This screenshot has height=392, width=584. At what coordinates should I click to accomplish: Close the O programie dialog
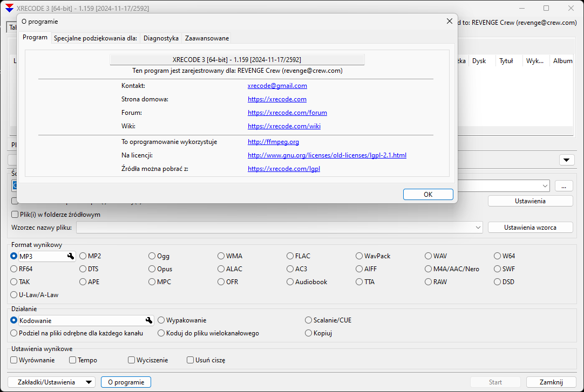coord(449,21)
